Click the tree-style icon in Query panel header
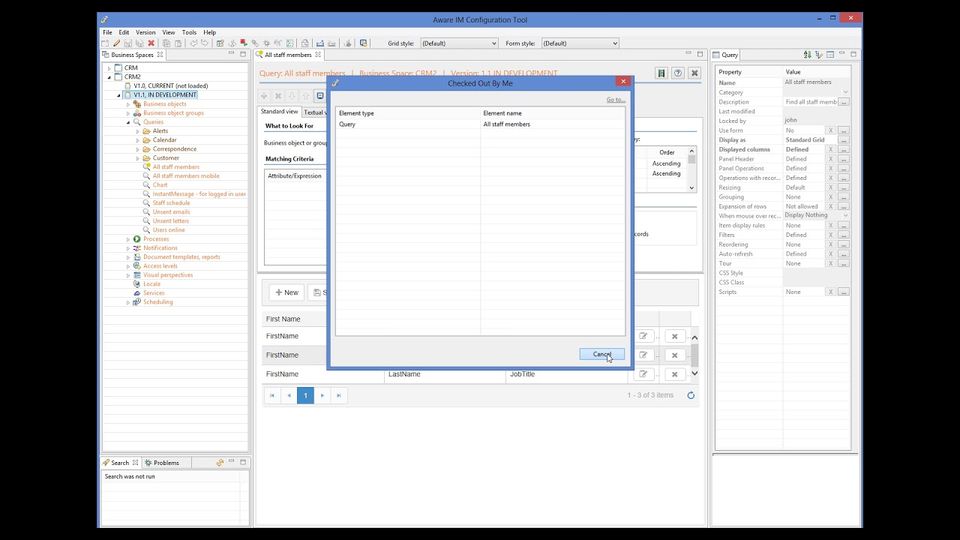 [819, 54]
